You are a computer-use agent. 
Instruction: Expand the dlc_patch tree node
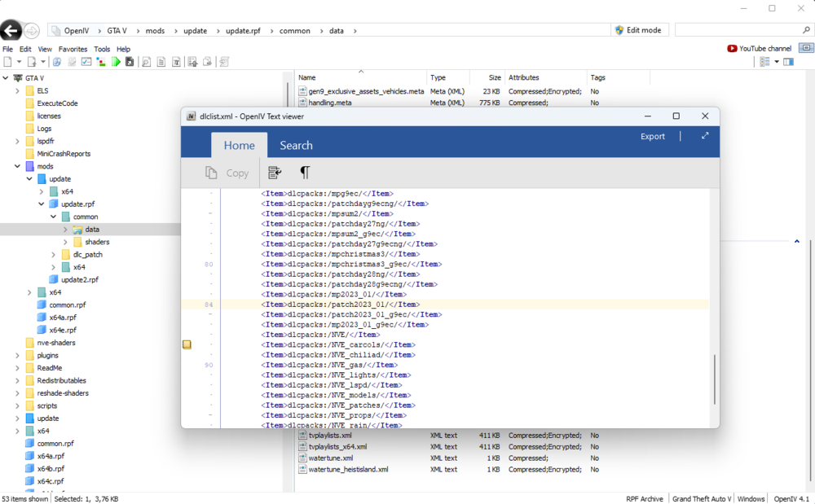[x=53, y=254]
